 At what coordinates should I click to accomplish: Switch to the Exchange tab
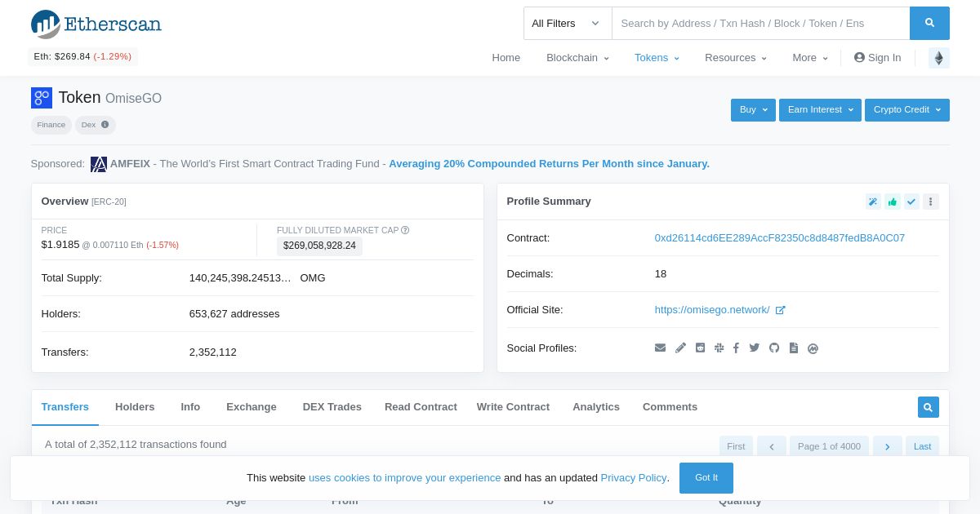coord(252,407)
